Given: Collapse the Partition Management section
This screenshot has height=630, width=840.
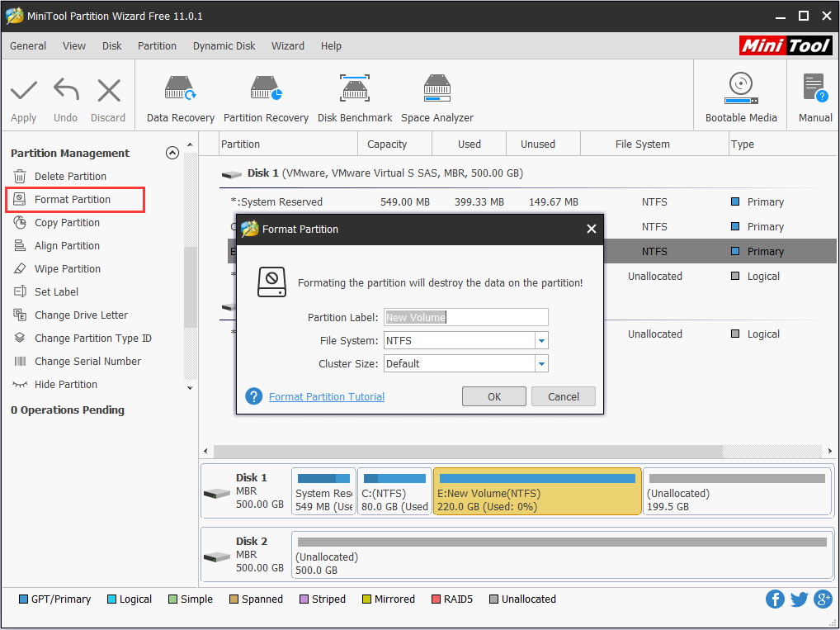Looking at the screenshot, I should [172, 153].
